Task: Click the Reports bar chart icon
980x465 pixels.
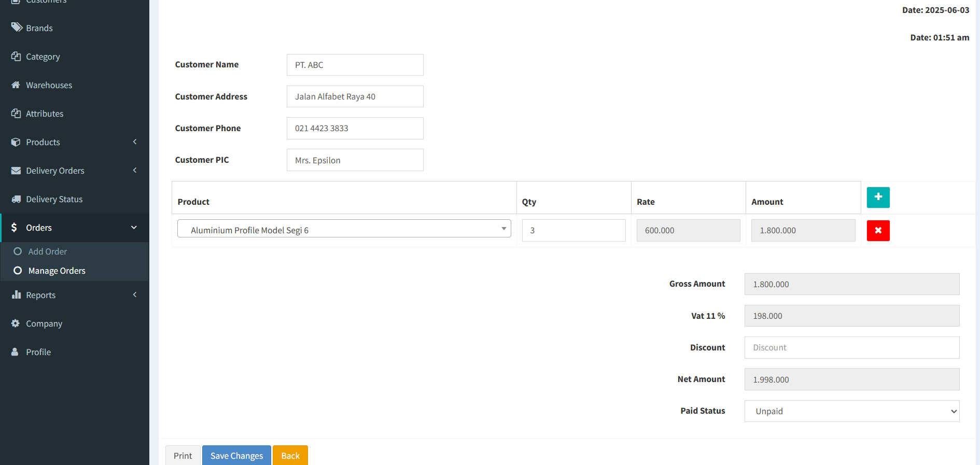Action: pos(16,294)
